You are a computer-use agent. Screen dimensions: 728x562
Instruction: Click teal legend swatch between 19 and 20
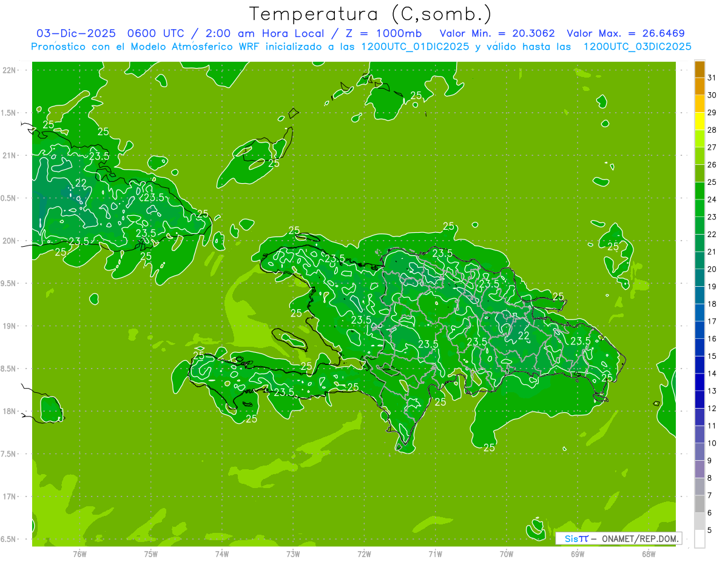[699, 278]
